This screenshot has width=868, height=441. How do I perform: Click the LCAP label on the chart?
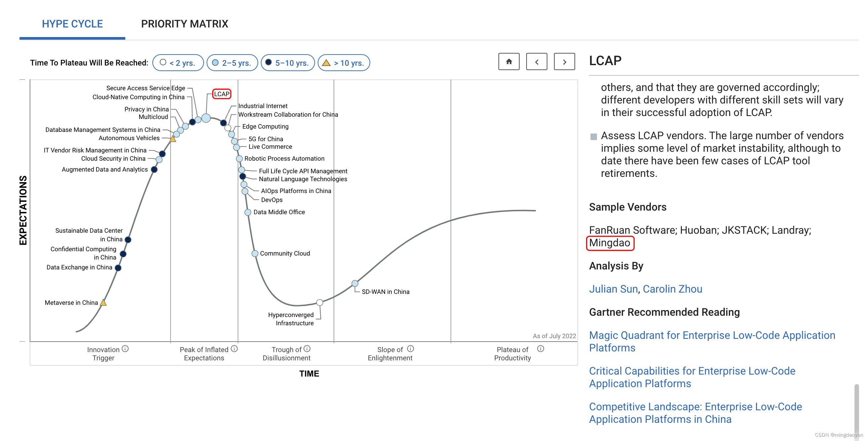click(222, 94)
